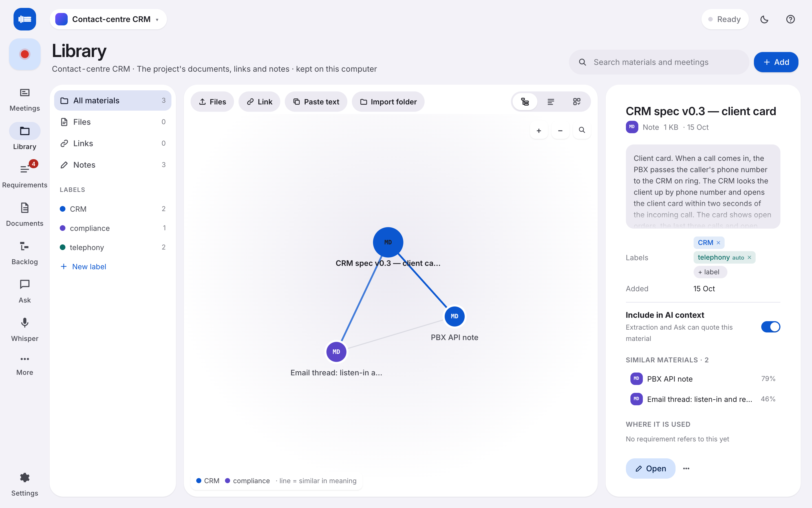
Task: Switch to grid view mode
Action: (577, 102)
